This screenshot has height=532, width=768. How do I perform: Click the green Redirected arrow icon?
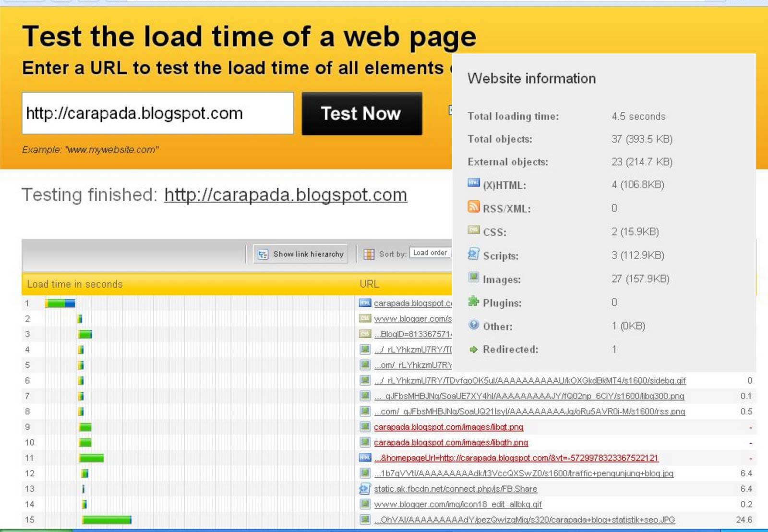[474, 349]
